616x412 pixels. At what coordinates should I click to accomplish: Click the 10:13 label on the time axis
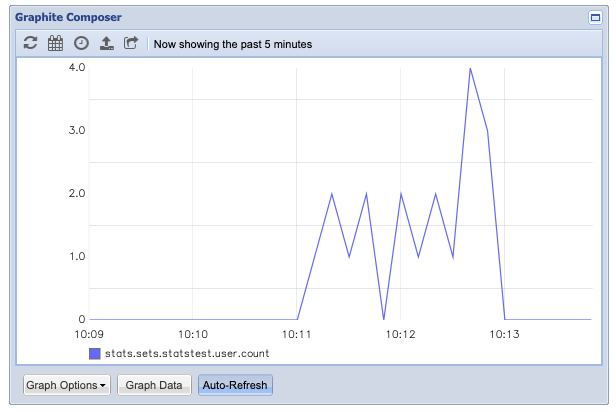tap(504, 333)
